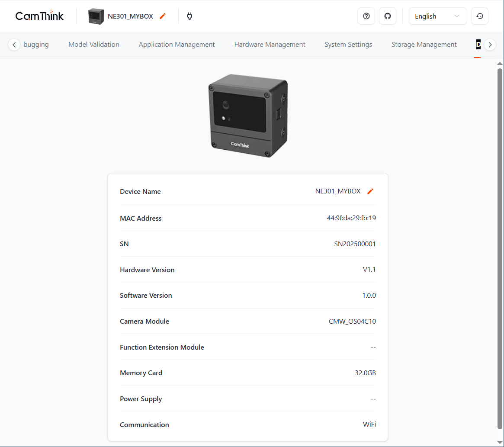Click the MAC Address value text
The height and width of the screenshot is (447, 504).
pyautogui.click(x=351, y=218)
